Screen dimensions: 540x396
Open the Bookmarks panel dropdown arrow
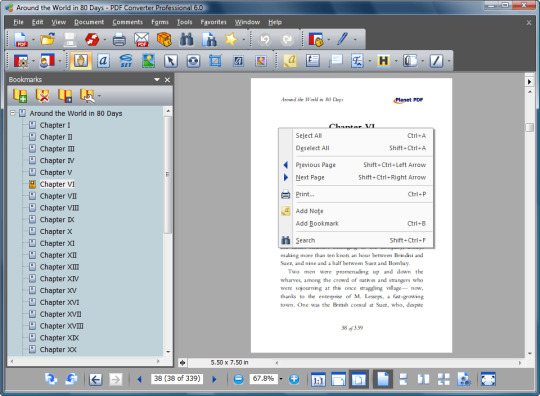(157, 80)
